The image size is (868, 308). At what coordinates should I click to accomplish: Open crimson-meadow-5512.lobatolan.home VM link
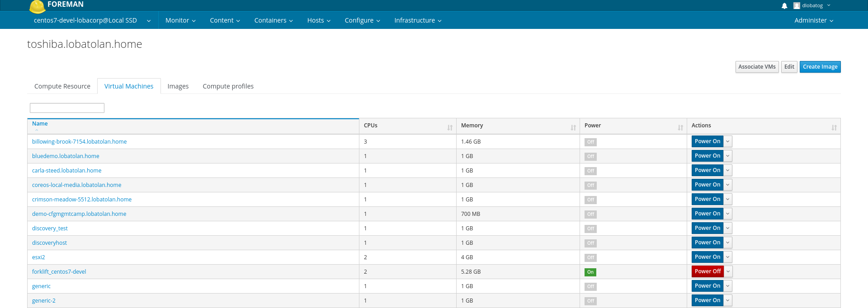pyautogui.click(x=82, y=200)
